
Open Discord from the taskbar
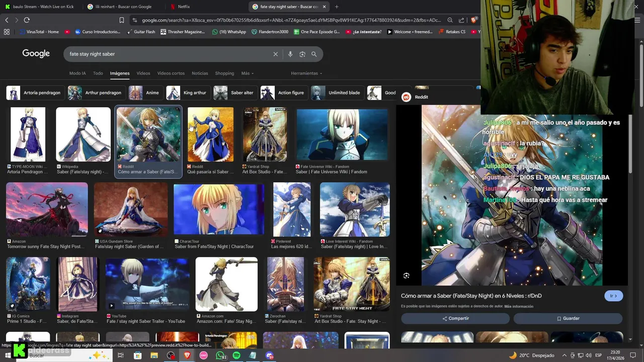pos(269,355)
